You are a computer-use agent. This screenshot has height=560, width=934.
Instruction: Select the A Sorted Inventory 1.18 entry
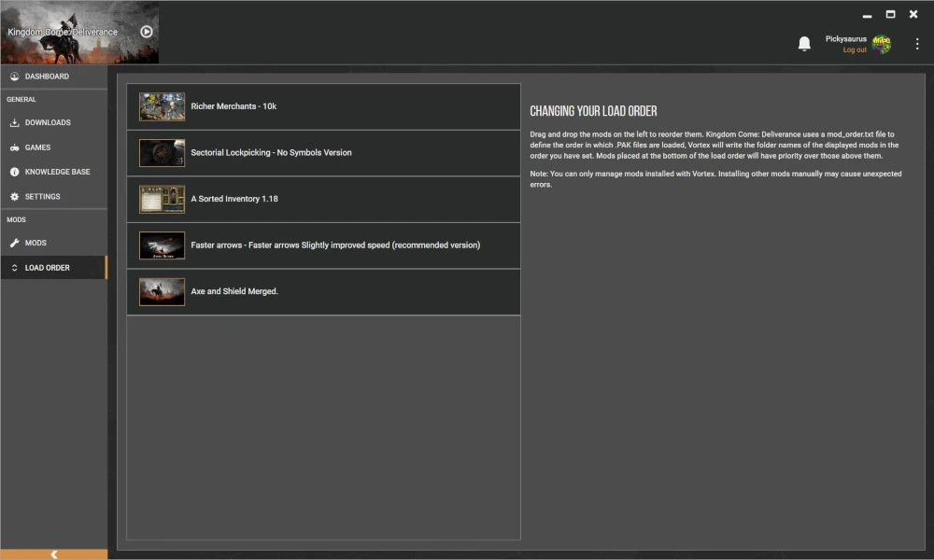(323, 200)
